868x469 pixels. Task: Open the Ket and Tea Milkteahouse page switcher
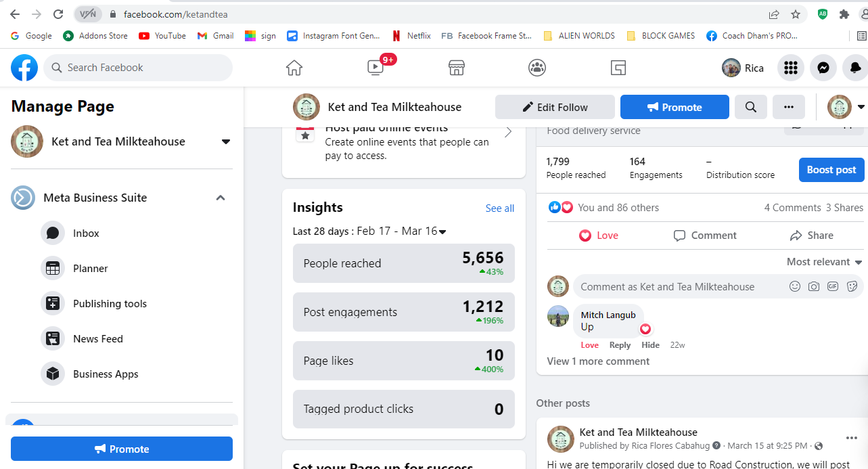226,141
